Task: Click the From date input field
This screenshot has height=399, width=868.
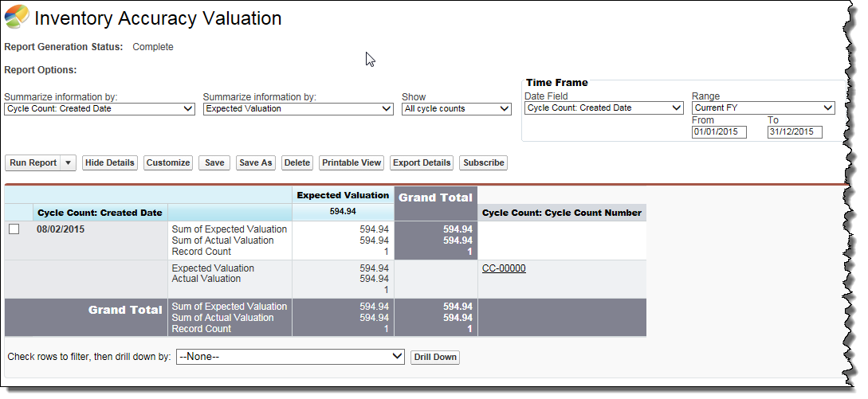Action: point(719,132)
